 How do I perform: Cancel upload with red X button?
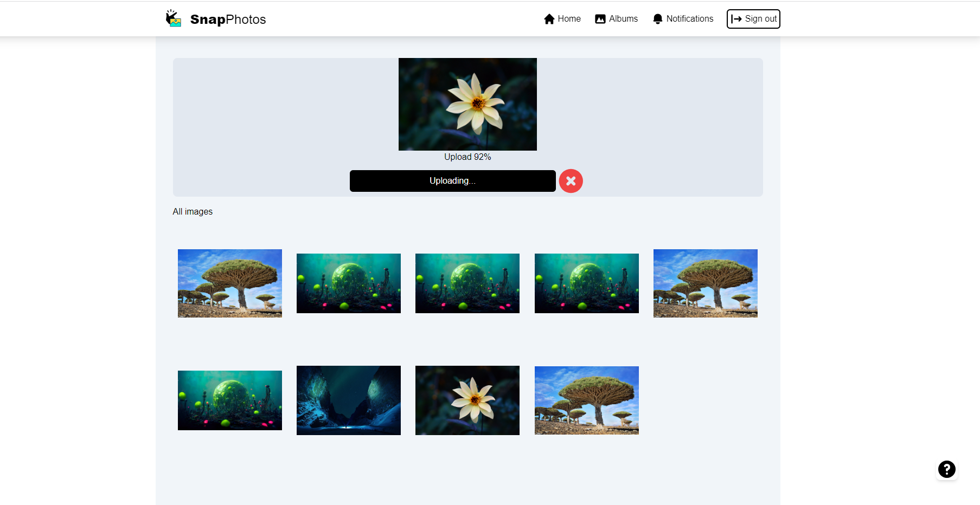[x=571, y=181]
